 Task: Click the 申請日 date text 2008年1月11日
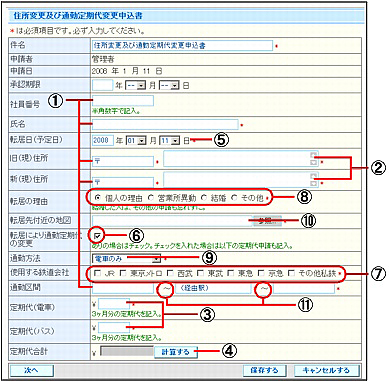tap(127, 71)
